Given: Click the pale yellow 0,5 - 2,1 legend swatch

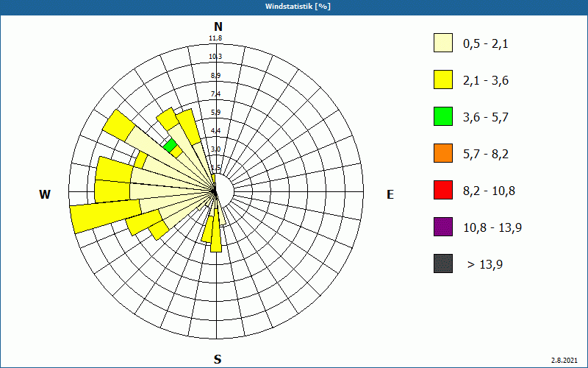Looking at the screenshot, I should pos(443,43).
